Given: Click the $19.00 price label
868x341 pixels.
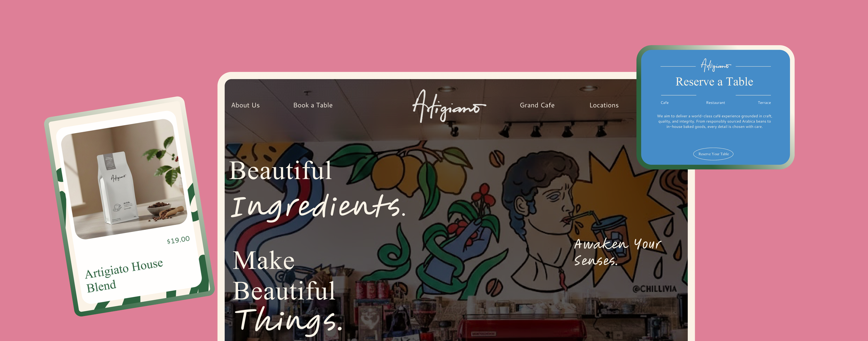Looking at the screenshot, I should 178,240.
